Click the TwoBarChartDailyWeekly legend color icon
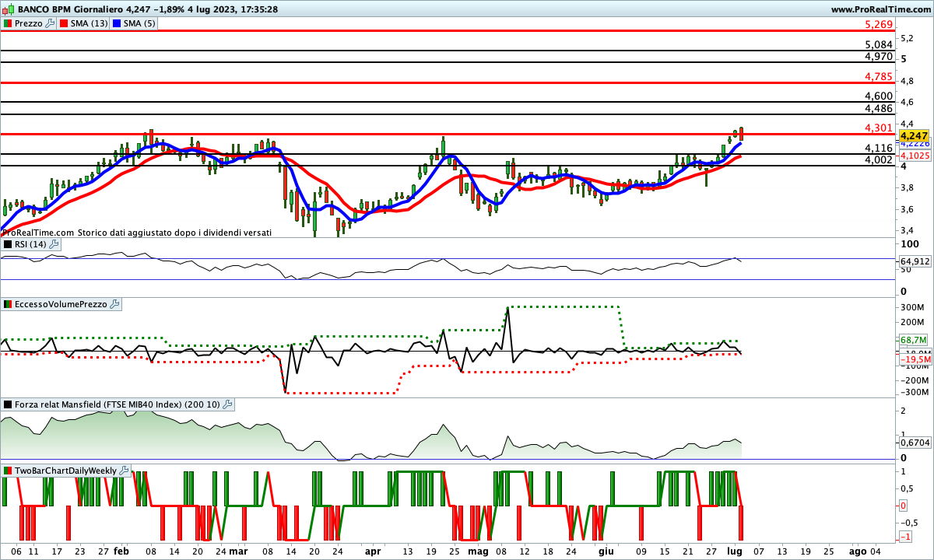The image size is (934, 560). pos(8,471)
